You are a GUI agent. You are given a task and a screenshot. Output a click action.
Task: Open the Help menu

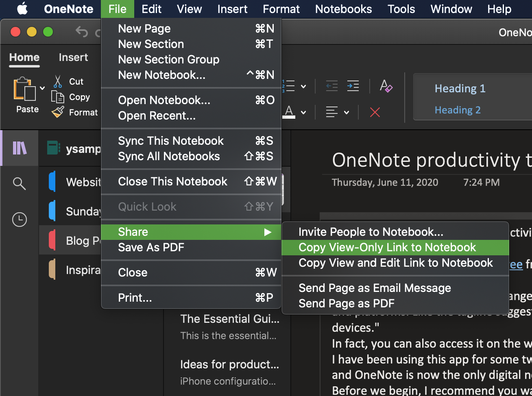[x=499, y=9]
